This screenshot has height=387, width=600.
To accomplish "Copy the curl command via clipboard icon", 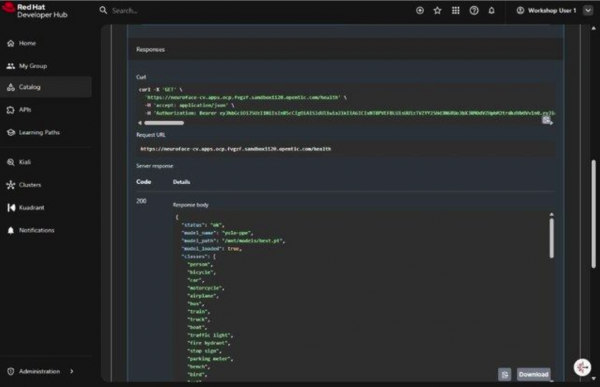I will click(x=547, y=121).
